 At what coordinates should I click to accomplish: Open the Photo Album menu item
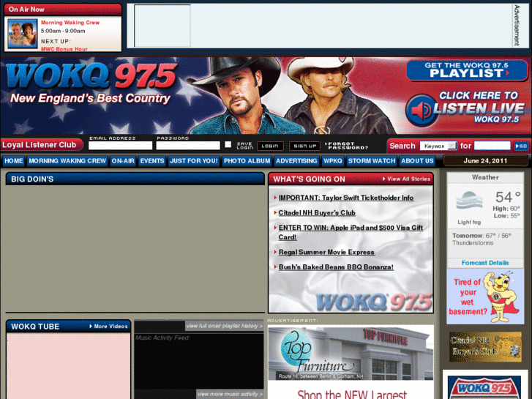point(247,161)
